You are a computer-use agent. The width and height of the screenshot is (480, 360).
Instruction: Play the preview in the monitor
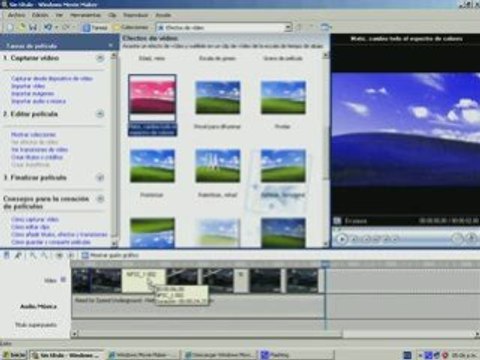click(x=341, y=239)
